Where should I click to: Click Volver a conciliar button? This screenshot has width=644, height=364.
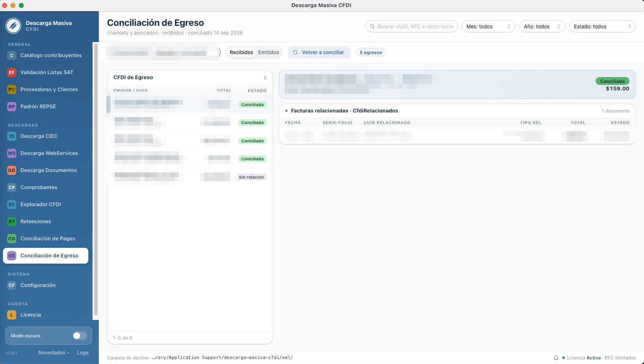pos(319,52)
